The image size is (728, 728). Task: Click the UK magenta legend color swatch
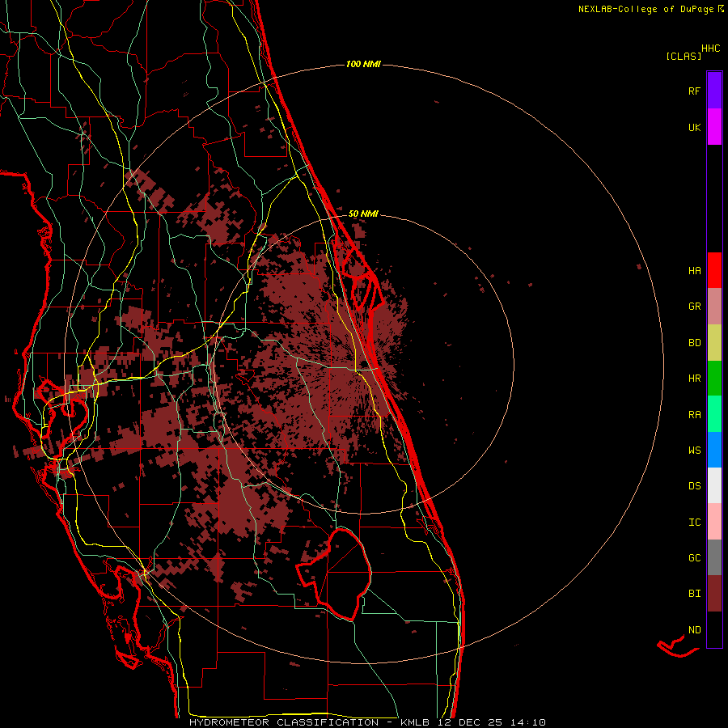[x=714, y=126]
